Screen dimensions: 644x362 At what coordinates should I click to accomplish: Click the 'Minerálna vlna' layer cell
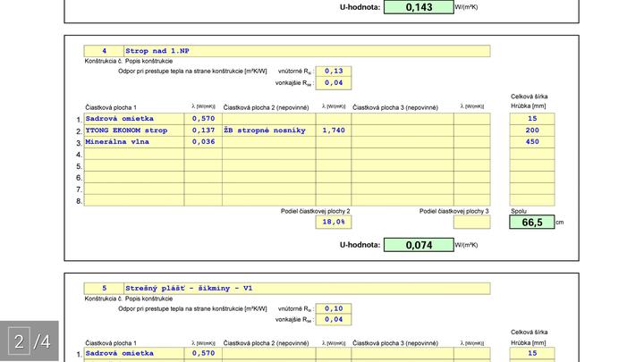tap(134, 142)
